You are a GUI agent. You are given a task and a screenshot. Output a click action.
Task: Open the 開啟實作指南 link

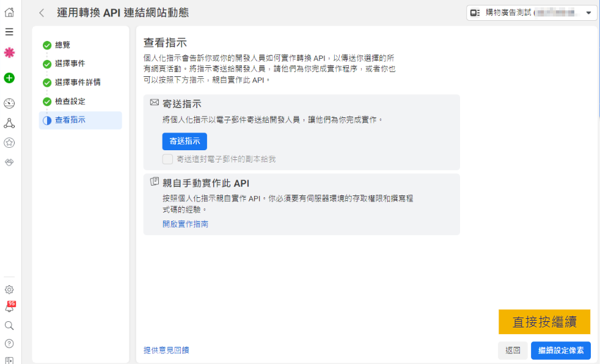coord(185,224)
